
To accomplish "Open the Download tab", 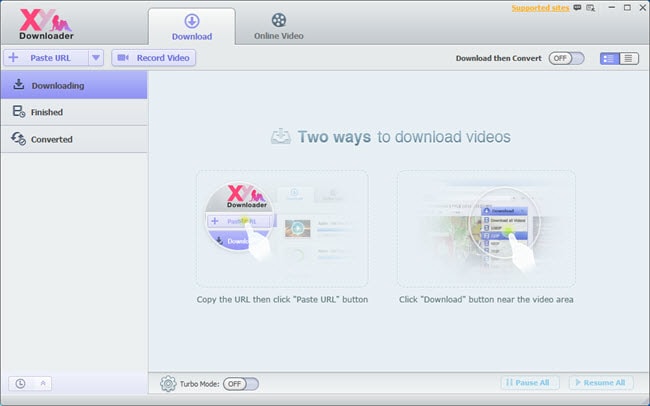I will coord(191,27).
